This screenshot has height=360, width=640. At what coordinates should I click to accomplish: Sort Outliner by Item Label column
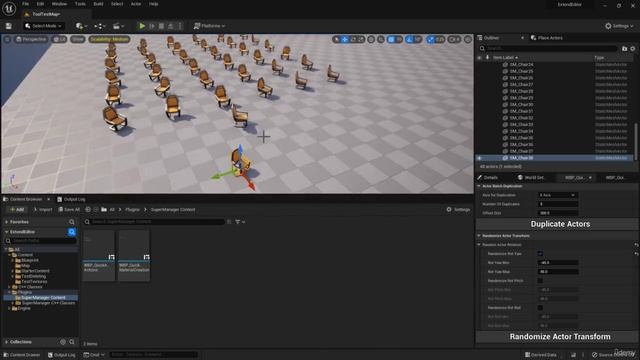[505, 58]
